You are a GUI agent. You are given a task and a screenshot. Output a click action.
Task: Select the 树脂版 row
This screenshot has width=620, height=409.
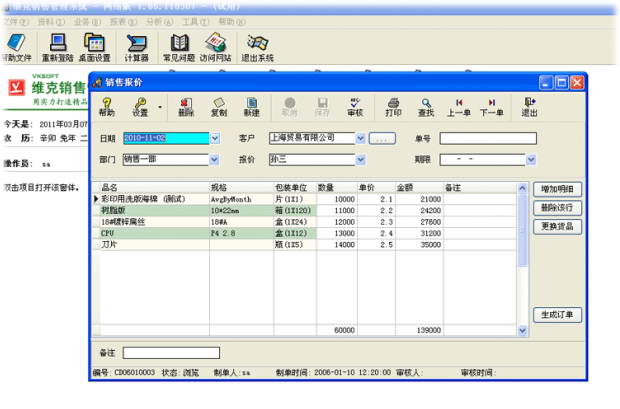(x=304, y=210)
